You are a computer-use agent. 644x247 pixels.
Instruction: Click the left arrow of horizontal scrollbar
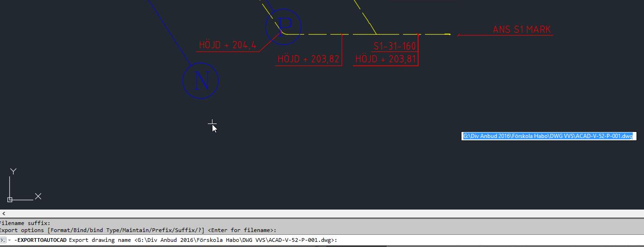4,213
